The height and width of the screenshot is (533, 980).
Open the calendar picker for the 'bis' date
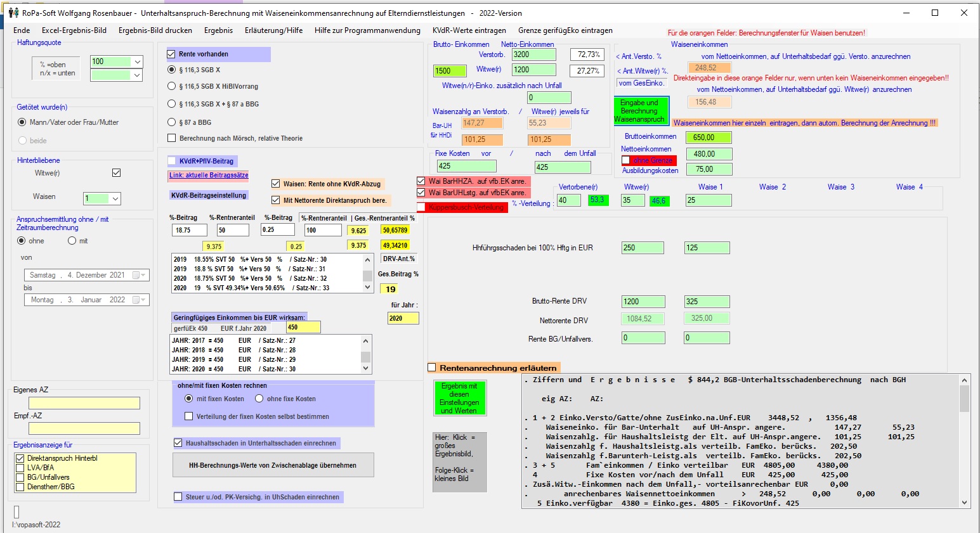(138, 300)
